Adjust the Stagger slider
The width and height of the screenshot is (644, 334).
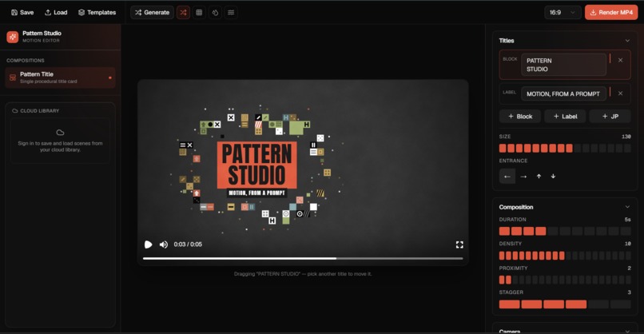tap(565, 304)
